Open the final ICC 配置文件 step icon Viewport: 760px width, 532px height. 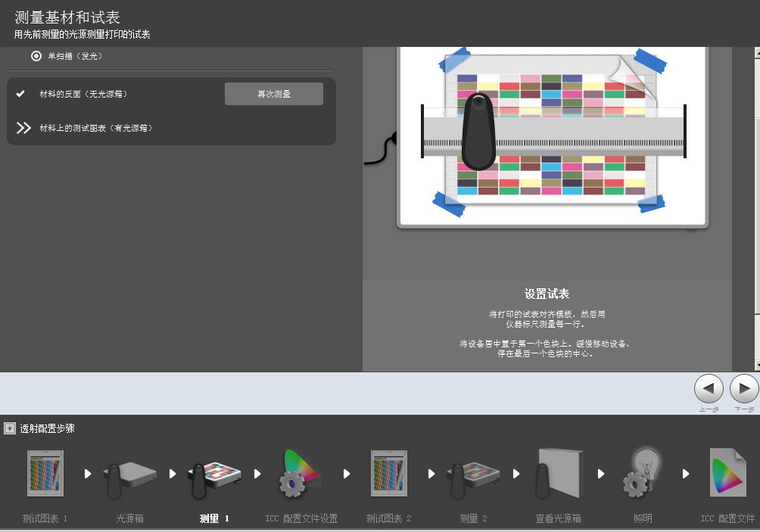pos(727,474)
